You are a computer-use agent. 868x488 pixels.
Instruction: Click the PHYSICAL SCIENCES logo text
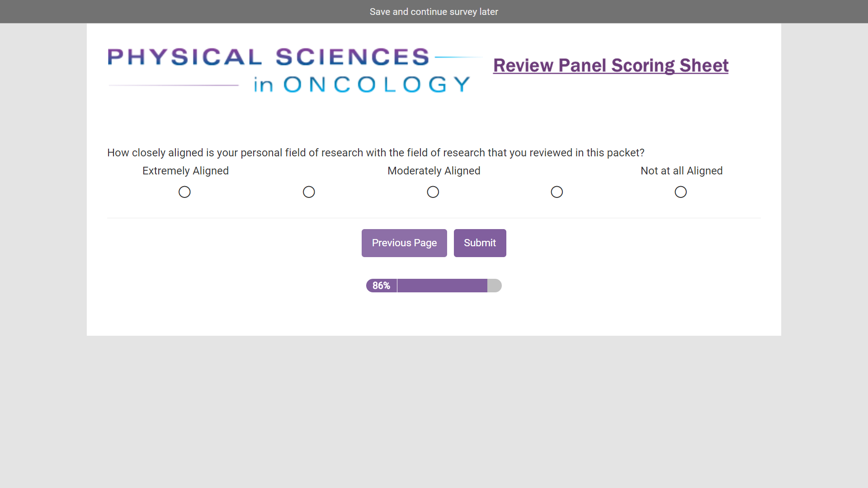pyautogui.click(x=268, y=57)
